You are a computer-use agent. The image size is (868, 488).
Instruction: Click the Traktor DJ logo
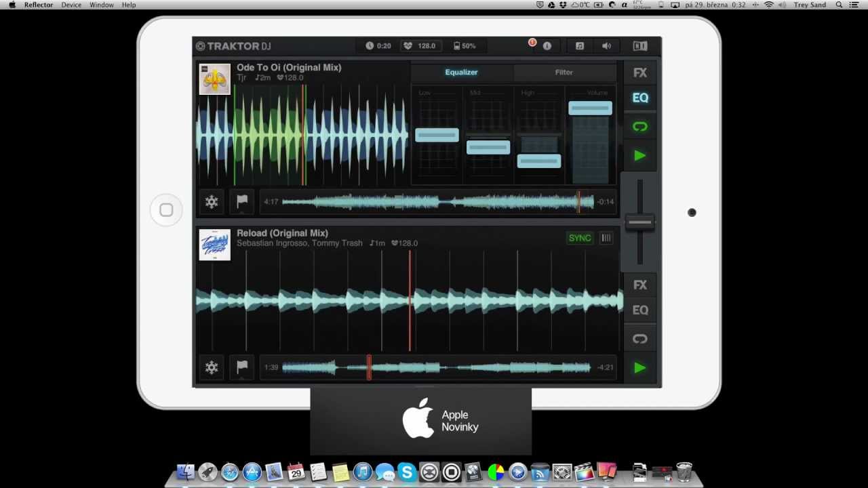click(x=233, y=46)
